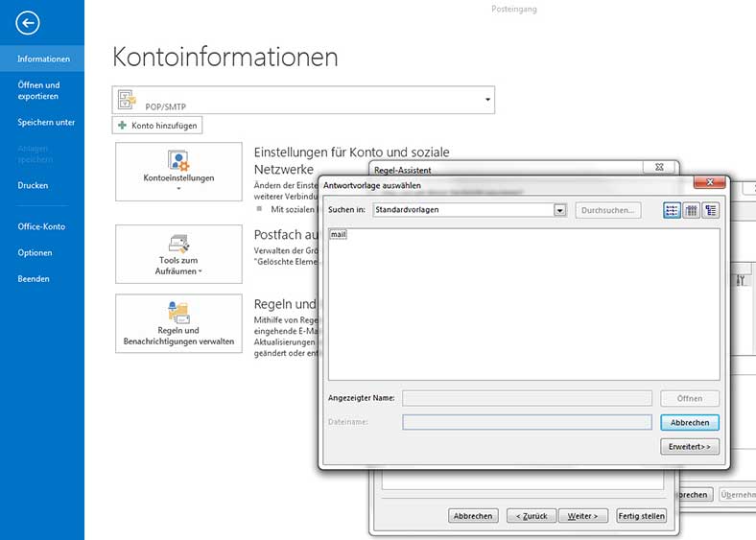This screenshot has height=540, width=756.
Task: Click green plus Konto hinzufügen button
Action: coord(157,126)
